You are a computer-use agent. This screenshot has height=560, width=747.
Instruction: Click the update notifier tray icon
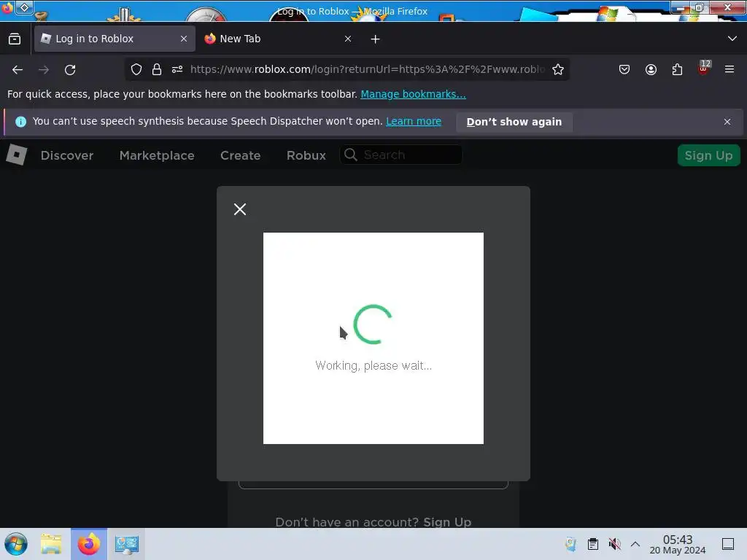(570, 544)
